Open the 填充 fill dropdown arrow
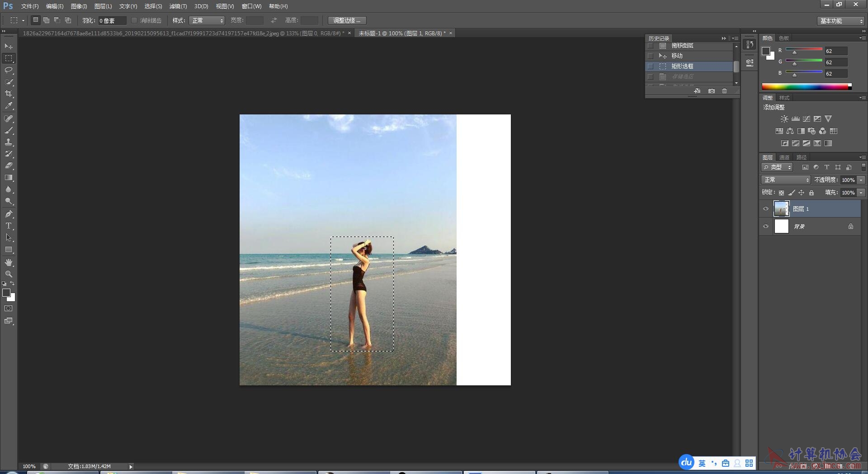 coord(861,193)
